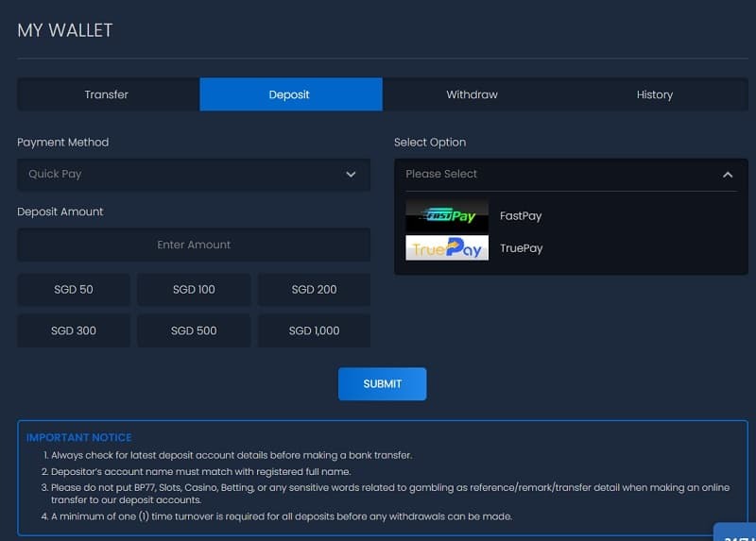Click the MY WALLET page title
Screen dimensions: 756x541
click(65, 30)
